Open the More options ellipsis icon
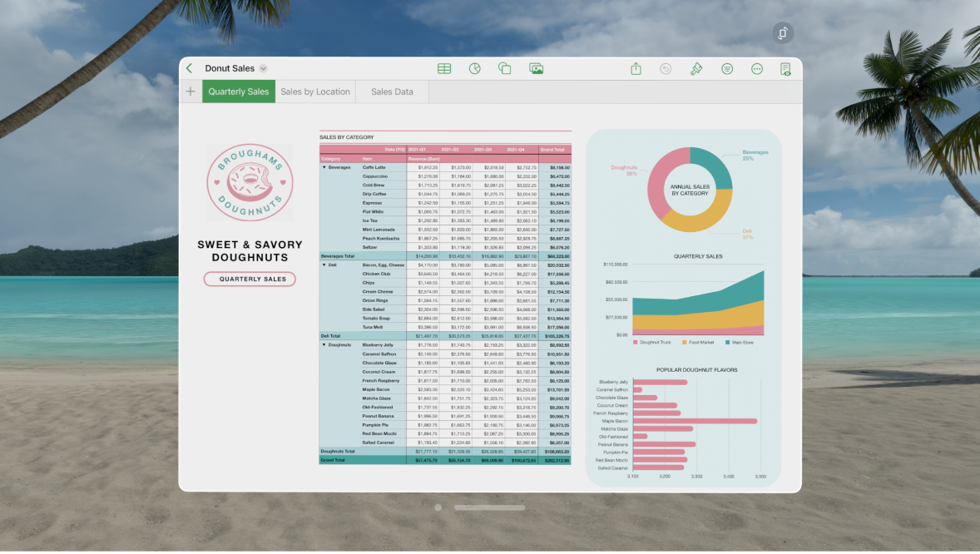Screen dimensions: 980x554 pos(756,68)
